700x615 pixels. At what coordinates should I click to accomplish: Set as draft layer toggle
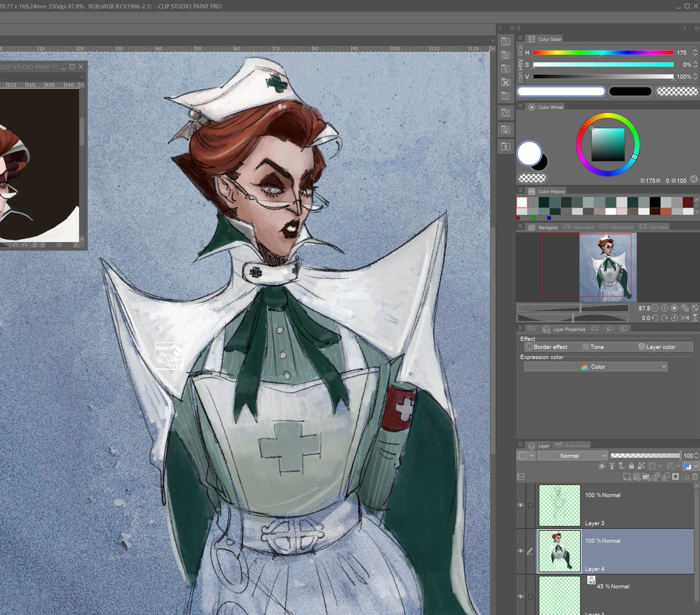(622, 466)
